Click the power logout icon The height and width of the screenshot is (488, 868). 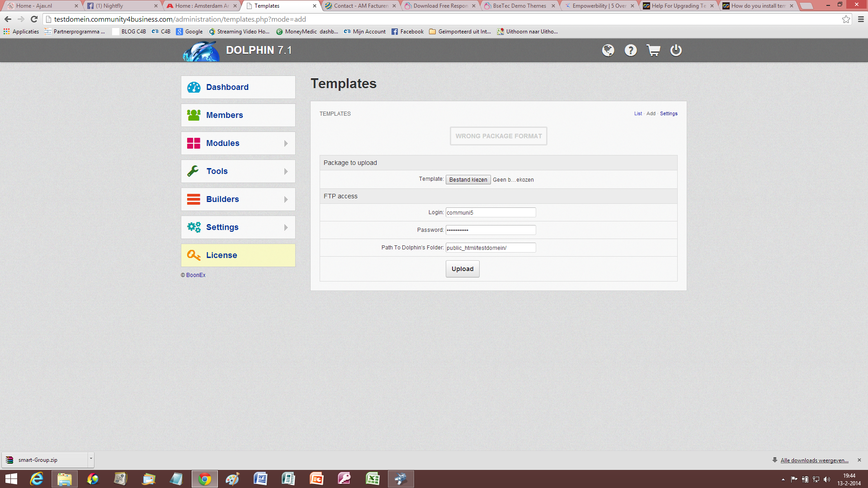[x=676, y=50]
